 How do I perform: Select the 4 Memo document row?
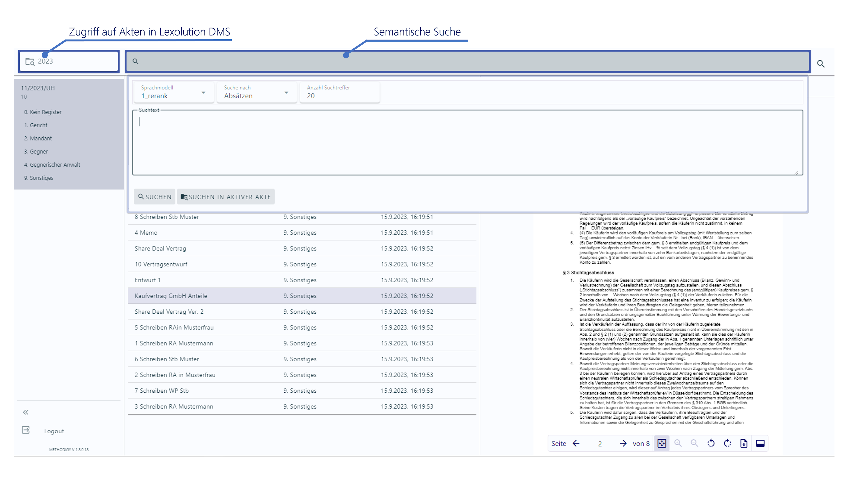(x=302, y=233)
